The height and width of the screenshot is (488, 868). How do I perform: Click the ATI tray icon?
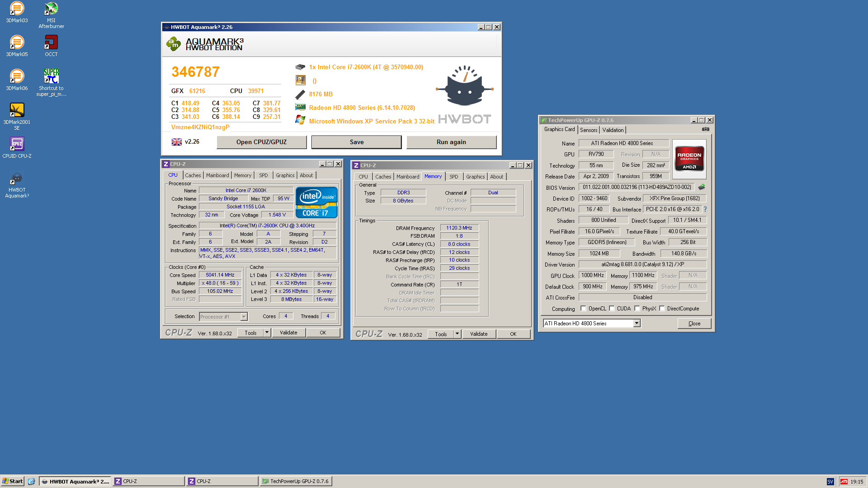tap(844, 482)
